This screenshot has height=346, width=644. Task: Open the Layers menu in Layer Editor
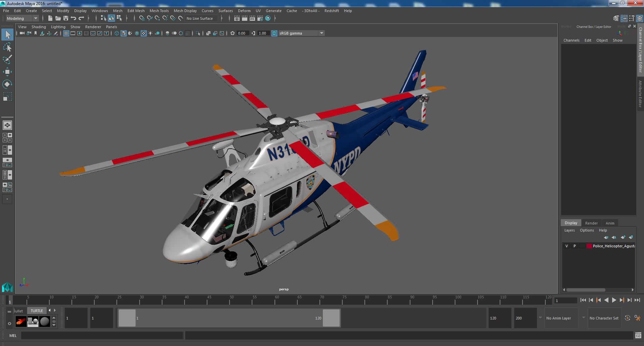569,230
